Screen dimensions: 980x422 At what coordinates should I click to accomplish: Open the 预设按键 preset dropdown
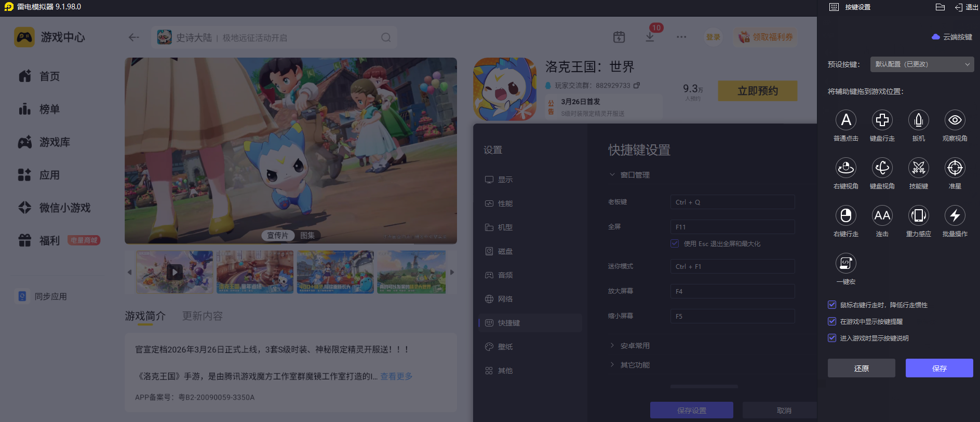[922, 64]
